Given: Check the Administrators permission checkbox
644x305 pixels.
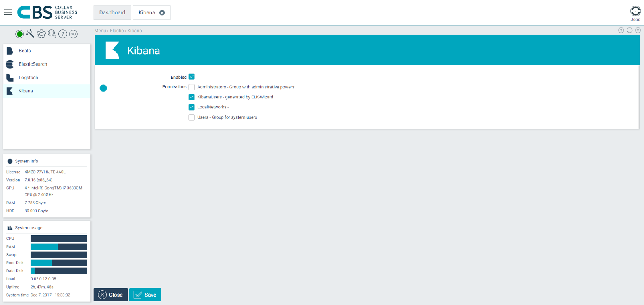Looking at the screenshot, I should click(x=192, y=87).
